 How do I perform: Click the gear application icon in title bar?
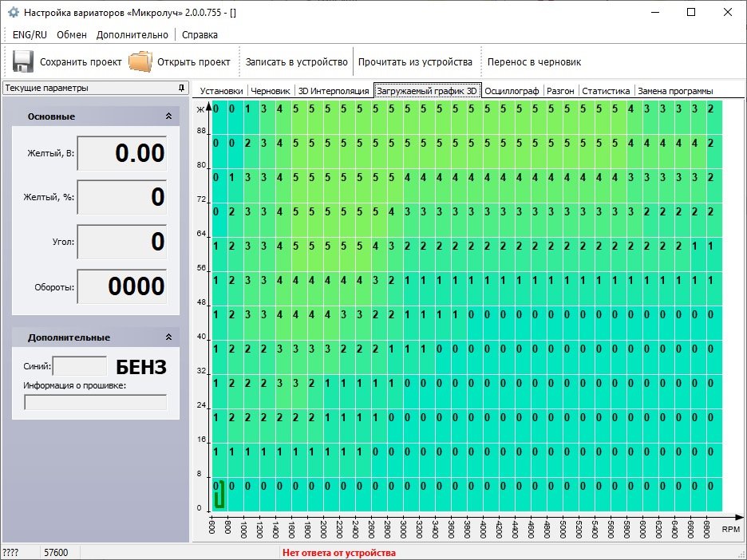coord(14,13)
